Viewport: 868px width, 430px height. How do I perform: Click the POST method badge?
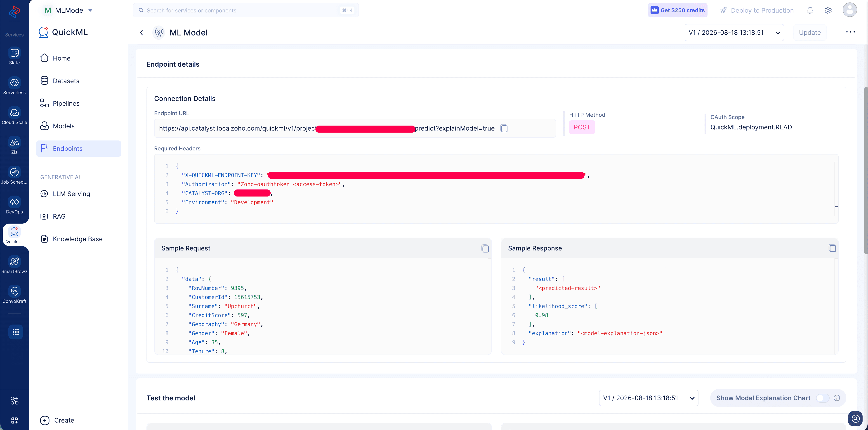pyautogui.click(x=582, y=127)
